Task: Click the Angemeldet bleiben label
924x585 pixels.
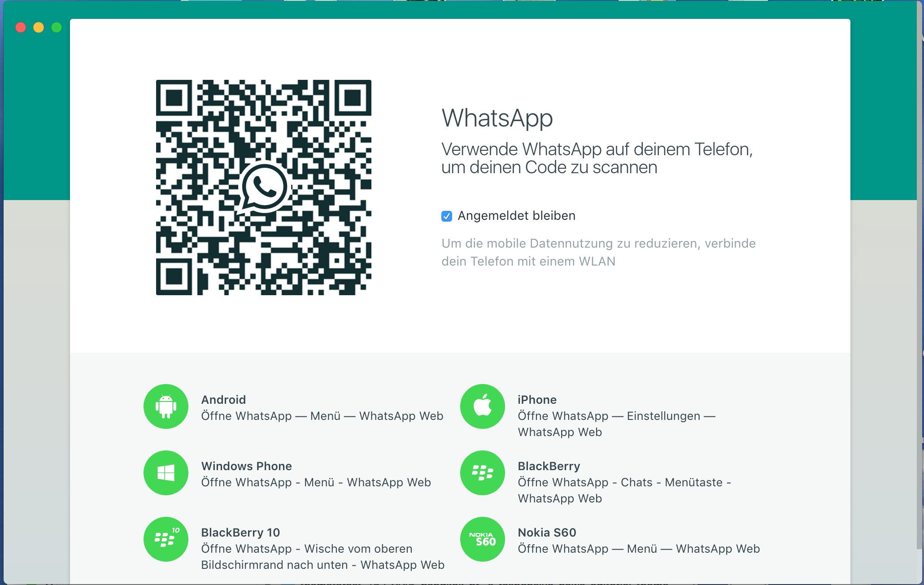Action: 516,216
